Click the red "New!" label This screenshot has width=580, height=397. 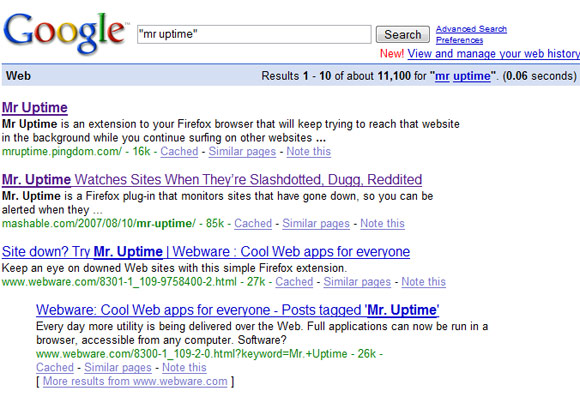pyautogui.click(x=392, y=54)
